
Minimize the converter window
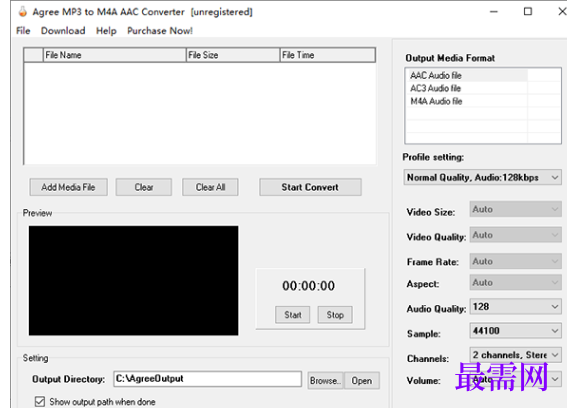pyautogui.click(x=494, y=12)
